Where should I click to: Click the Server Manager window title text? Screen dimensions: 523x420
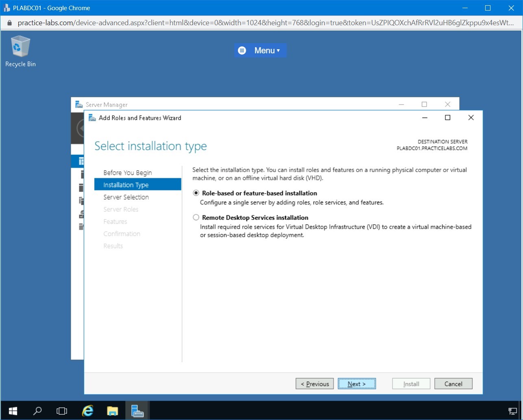[107, 105]
